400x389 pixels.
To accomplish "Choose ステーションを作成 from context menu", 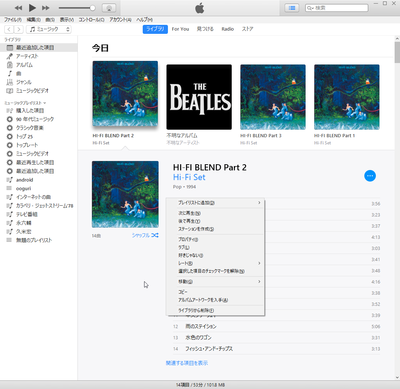I will pyautogui.click(x=215, y=229).
